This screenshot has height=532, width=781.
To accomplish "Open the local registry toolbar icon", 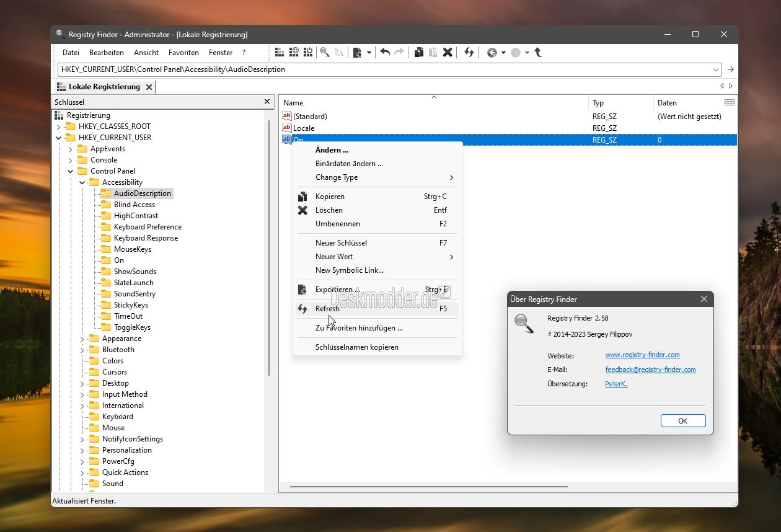I will (280, 53).
